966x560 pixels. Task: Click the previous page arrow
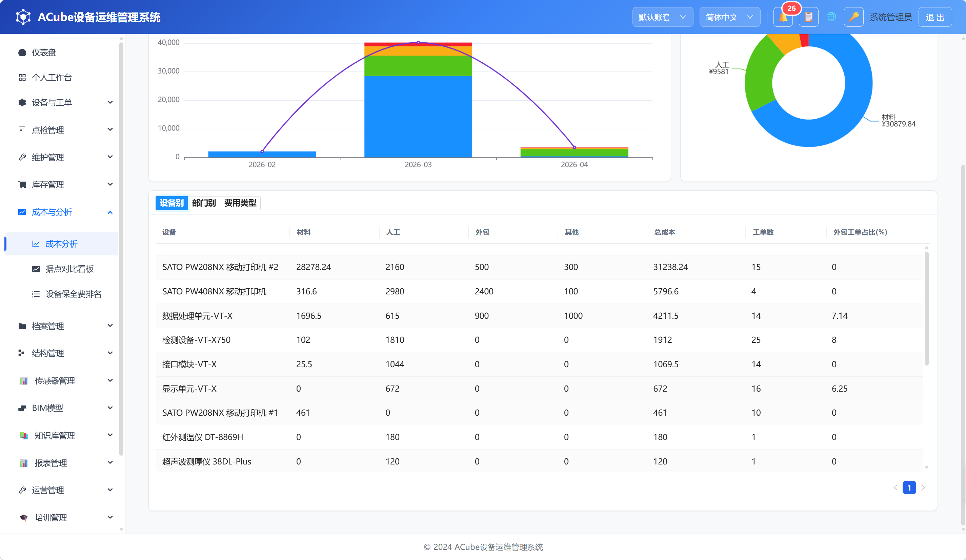895,488
